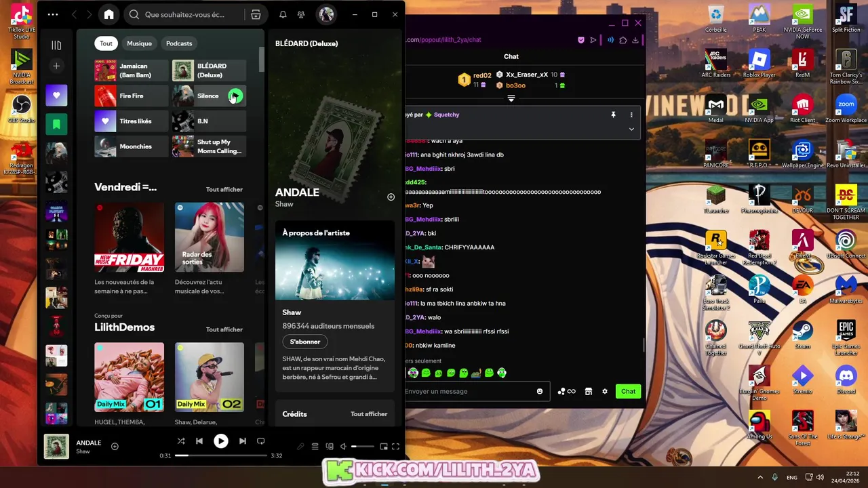Open Moonchies shortcut tile

coord(131,146)
